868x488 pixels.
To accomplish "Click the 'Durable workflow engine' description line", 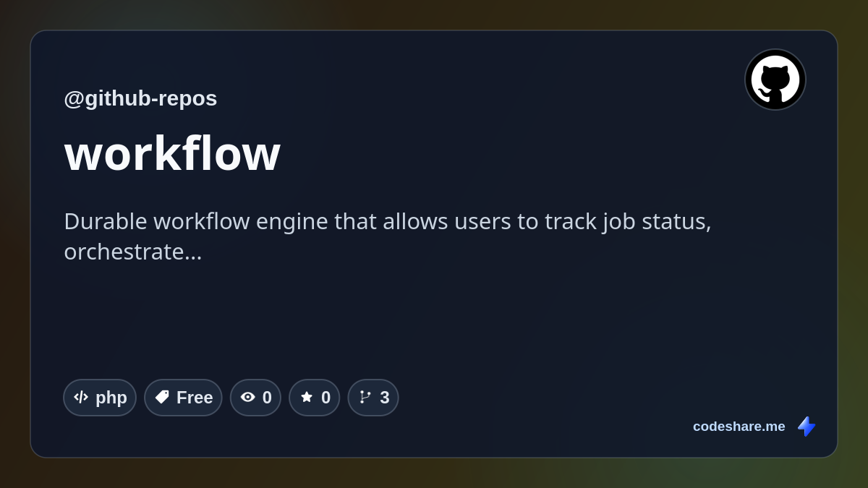I will (388, 221).
